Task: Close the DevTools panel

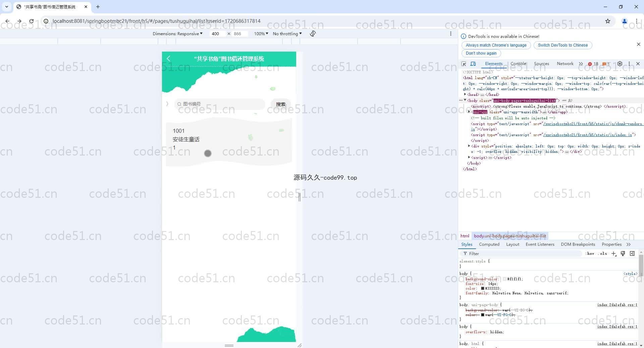Action: click(x=638, y=64)
